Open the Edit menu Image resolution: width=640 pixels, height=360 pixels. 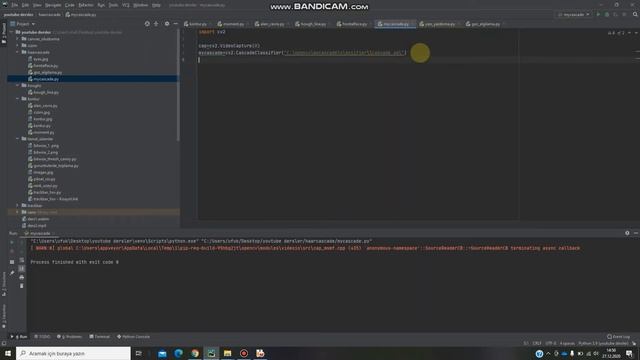25,5
